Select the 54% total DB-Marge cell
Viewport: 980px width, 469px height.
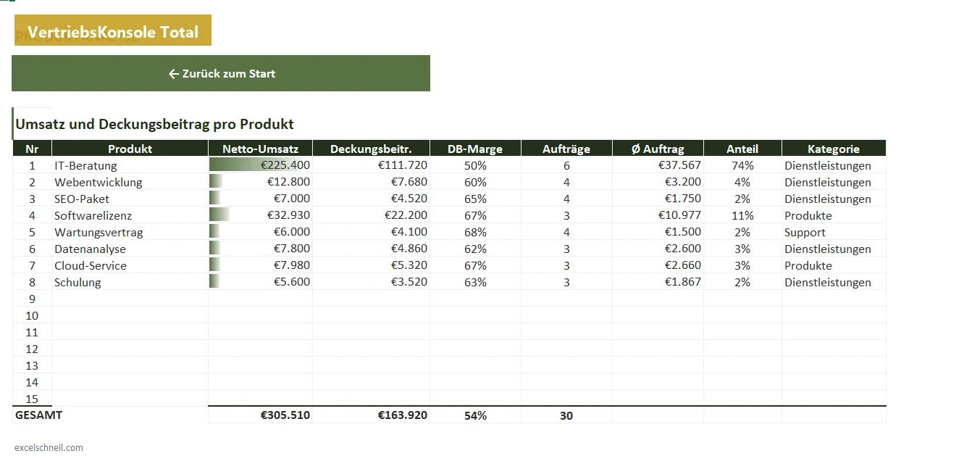point(475,415)
